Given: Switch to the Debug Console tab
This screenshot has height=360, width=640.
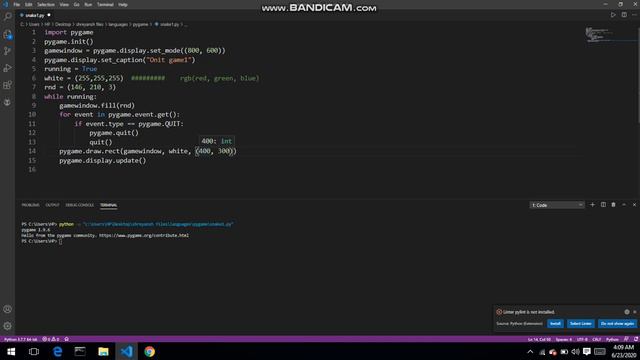Looking at the screenshot, I should coord(80,205).
